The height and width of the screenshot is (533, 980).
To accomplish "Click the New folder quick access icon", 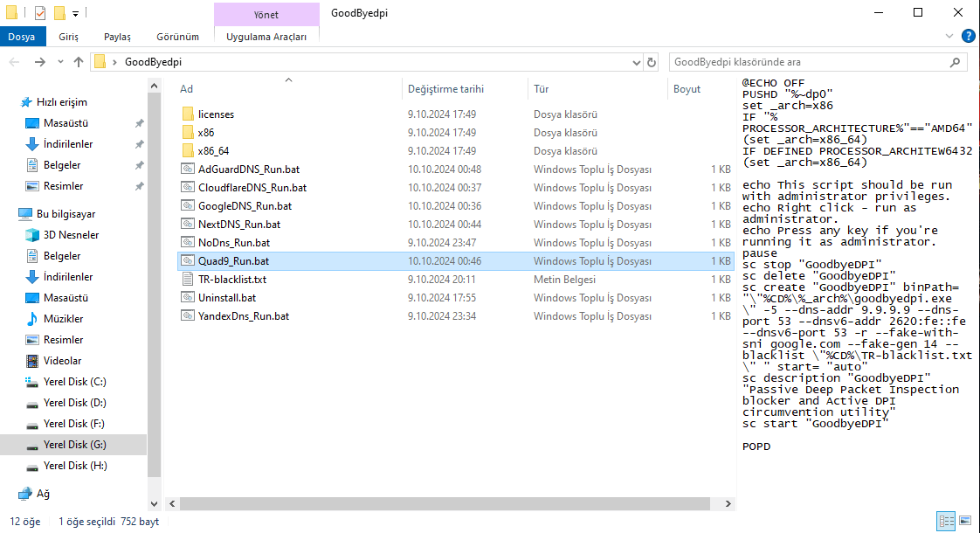I will pos(59,12).
